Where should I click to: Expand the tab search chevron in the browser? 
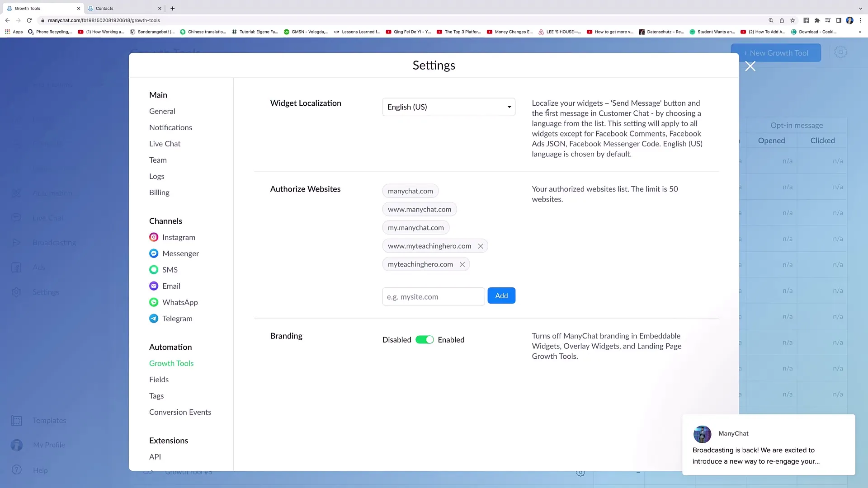860,8
